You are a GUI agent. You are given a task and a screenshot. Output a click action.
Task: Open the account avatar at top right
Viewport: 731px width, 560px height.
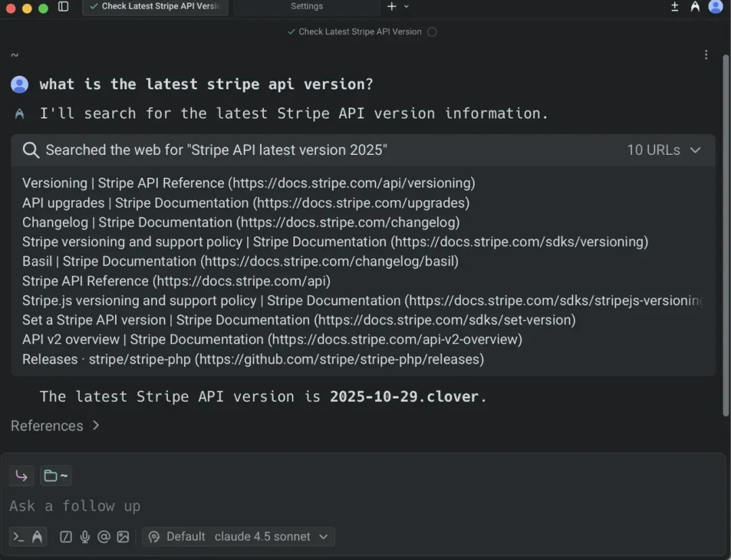(715, 7)
